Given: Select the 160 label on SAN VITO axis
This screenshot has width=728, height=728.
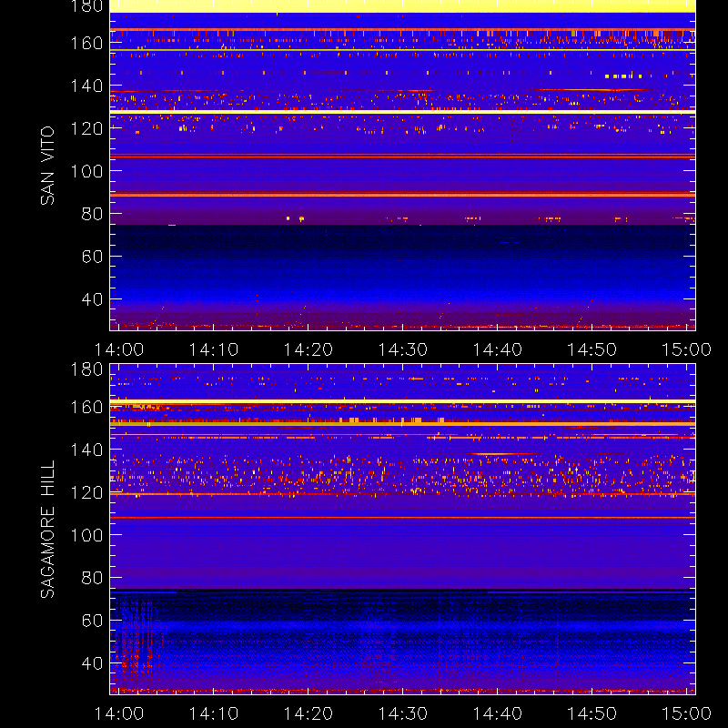Looking at the screenshot, I should [x=86, y=43].
